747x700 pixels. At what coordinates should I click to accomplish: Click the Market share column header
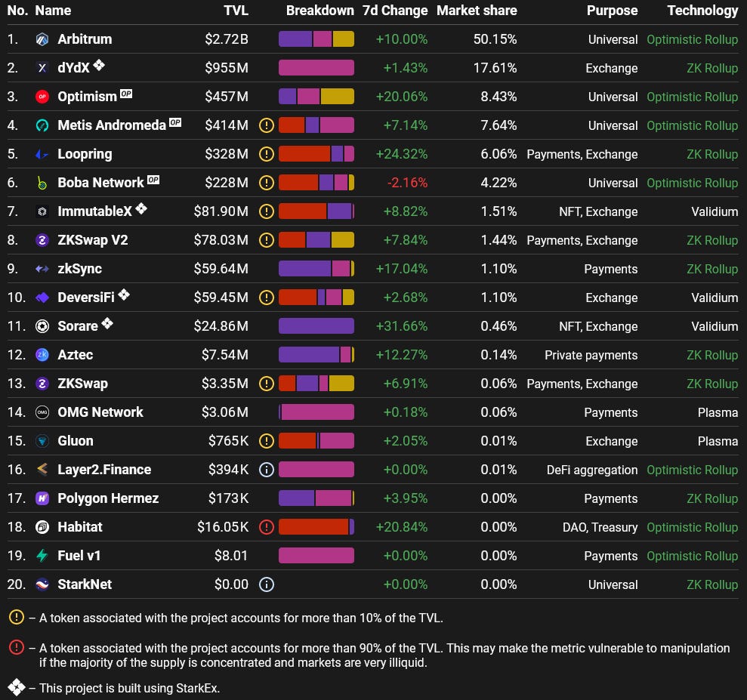click(x=477, y=11)
